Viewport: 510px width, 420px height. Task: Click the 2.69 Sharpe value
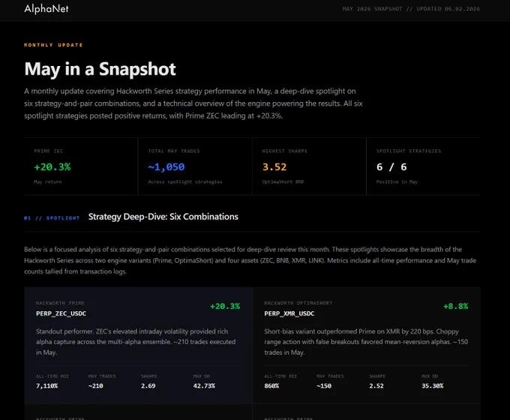(148, 385)
